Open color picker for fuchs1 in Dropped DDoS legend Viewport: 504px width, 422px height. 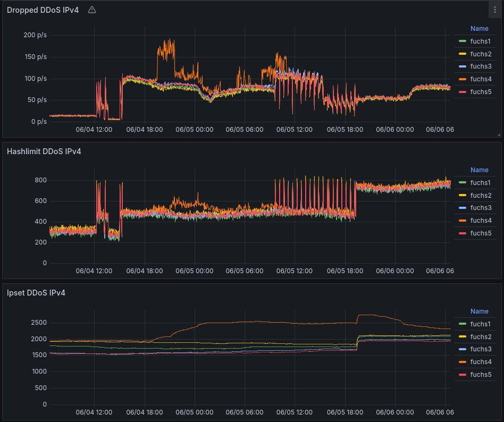pyautogui.click(x=462, y=41)
